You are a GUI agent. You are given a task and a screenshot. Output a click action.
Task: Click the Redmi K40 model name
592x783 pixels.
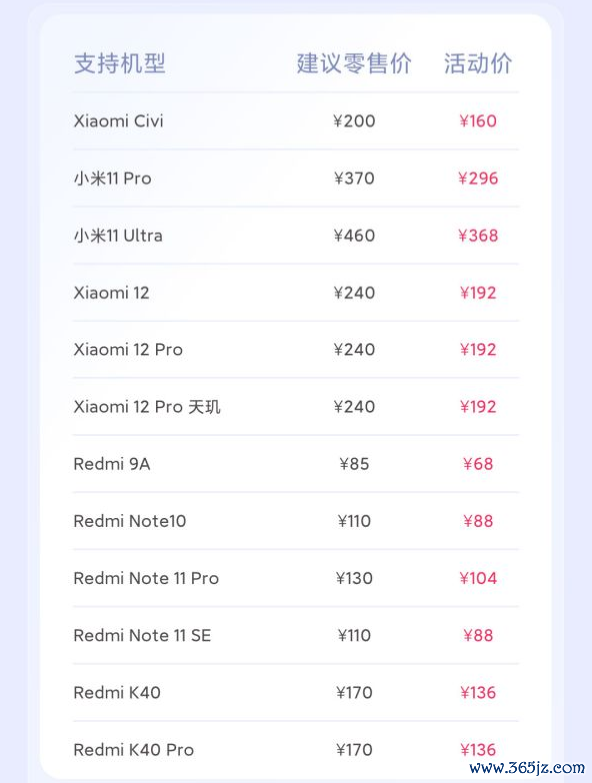coord(117,693)
